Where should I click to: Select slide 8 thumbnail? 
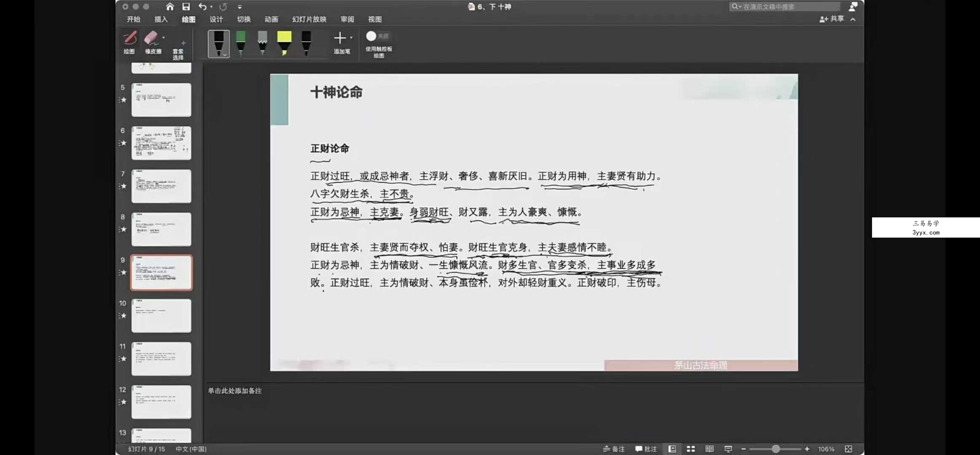point(161,229)
